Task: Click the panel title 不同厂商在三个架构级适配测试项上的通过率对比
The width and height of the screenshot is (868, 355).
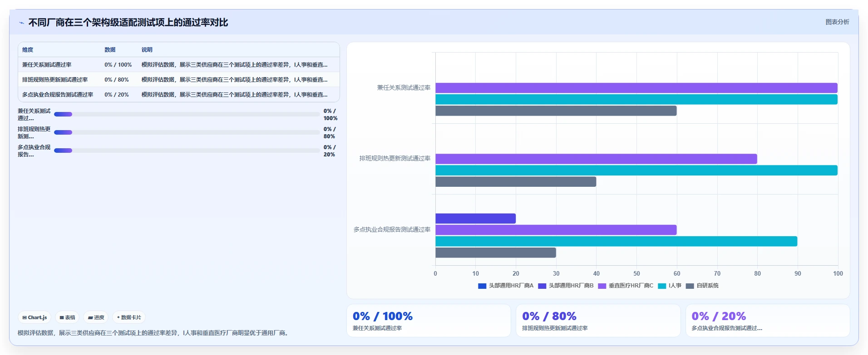Action: point(128,22)
